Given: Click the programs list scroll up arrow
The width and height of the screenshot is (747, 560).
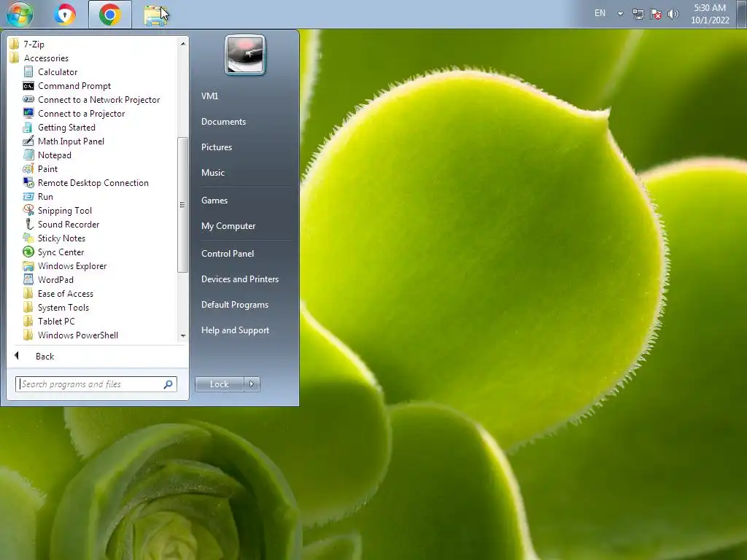Looking at the screenshot, I should 183,44.
